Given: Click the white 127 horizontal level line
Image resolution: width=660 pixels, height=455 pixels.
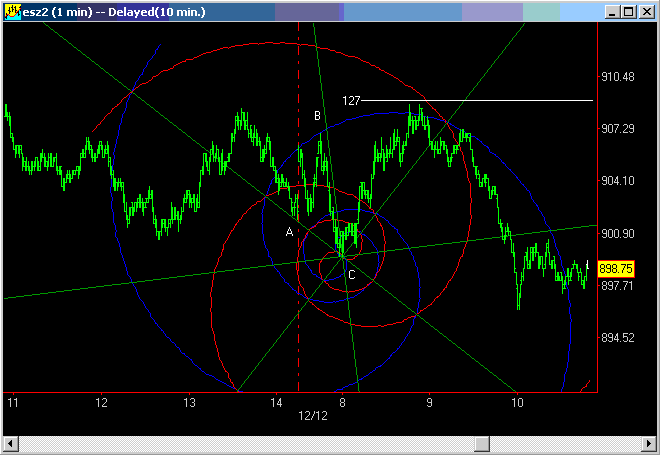Looking at the screenshot, I should [477, 101].
